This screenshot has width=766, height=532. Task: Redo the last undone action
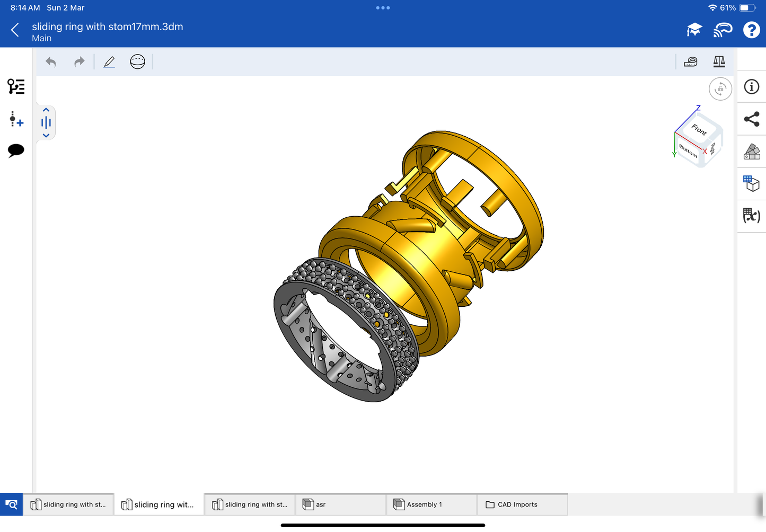[x=79, y=62]
